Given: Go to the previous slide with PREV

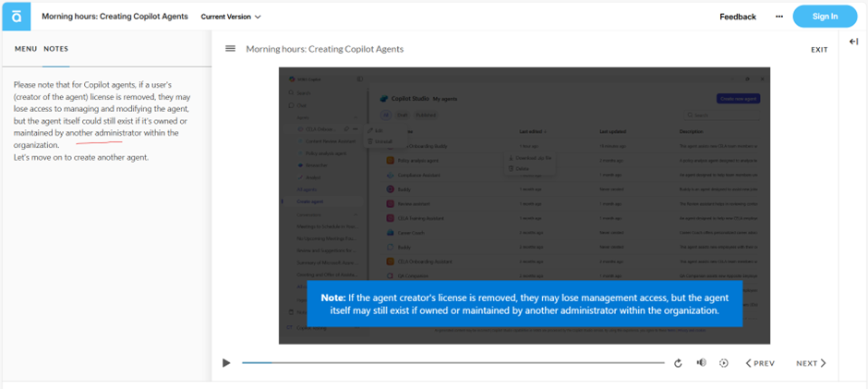Looking at the screenshot, I should 760,363.
